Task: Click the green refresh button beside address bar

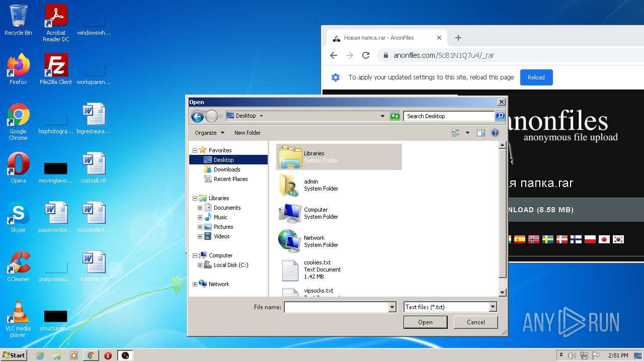Action: tap(395, 116)
